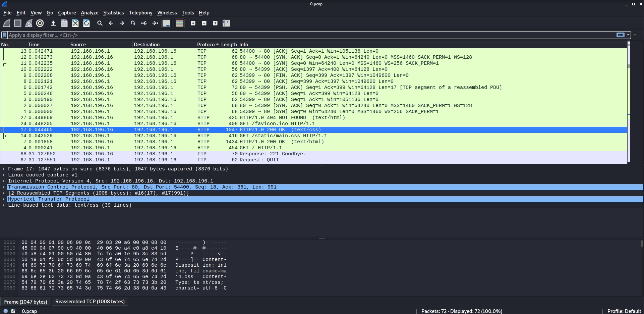Click the packet list vertical scrollbar
Image resolution: width=644 pixels, height=314 pixels.
[629, 101]
